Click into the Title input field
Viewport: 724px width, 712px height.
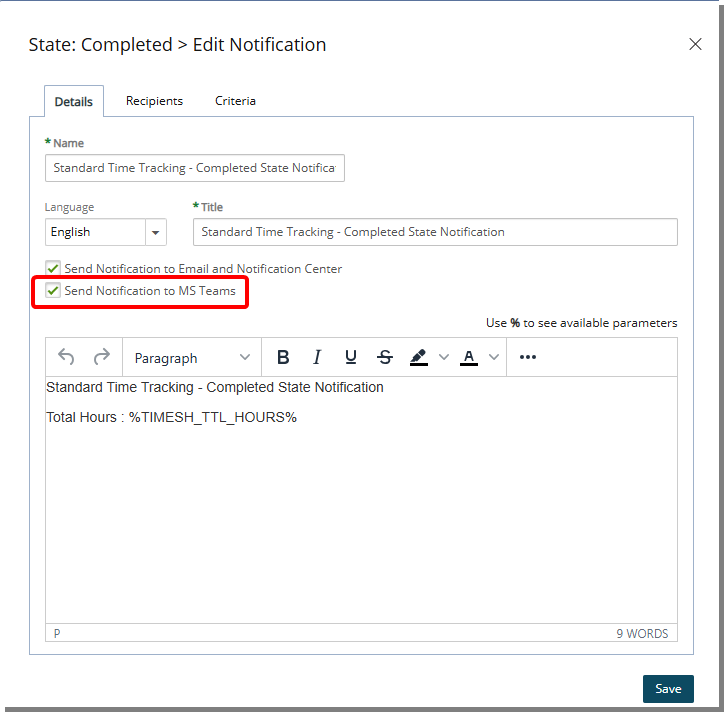[x=435, y=232]
